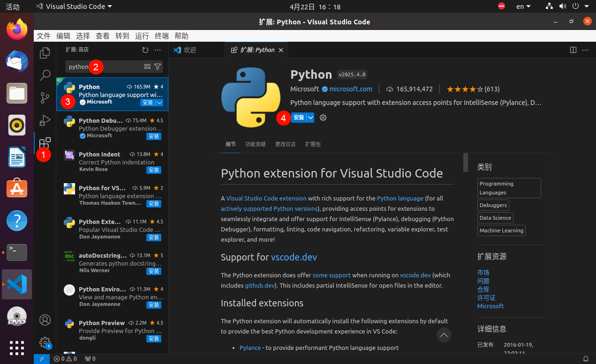This screenshot has height=364, width=596.
Task: Close the 扩展: Python tab
Action: 281,50
